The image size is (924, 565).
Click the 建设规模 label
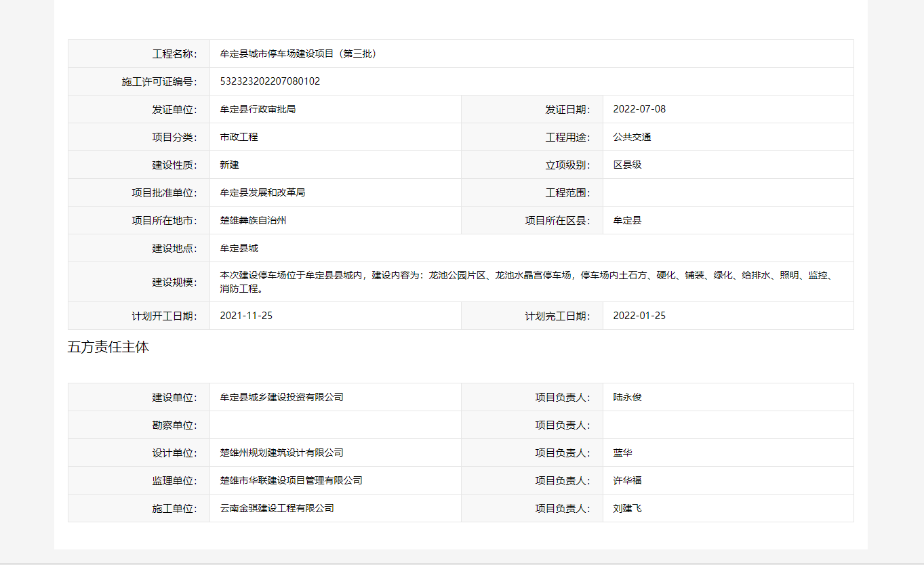(174, 282)
